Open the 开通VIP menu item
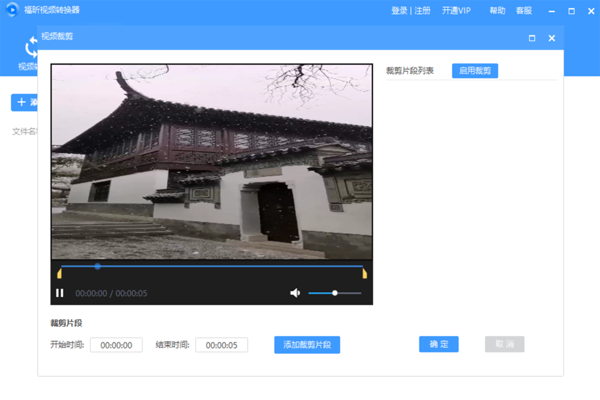This screenshot has width=600, height=400. click(456, 10)
